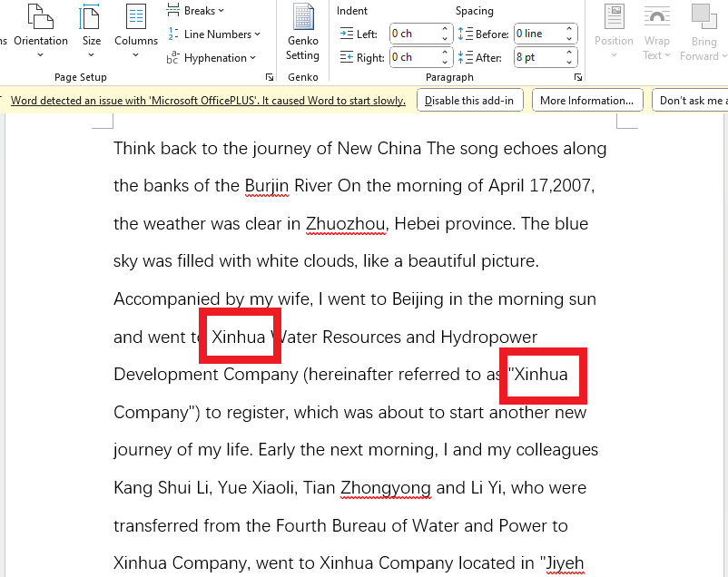This screenshot has width=728, height=577.
Task: Open Genko Setting
Action: (302, 33)
